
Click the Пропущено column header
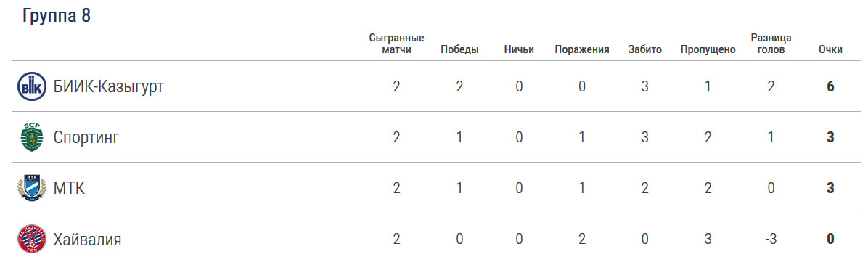click(708, 50)
